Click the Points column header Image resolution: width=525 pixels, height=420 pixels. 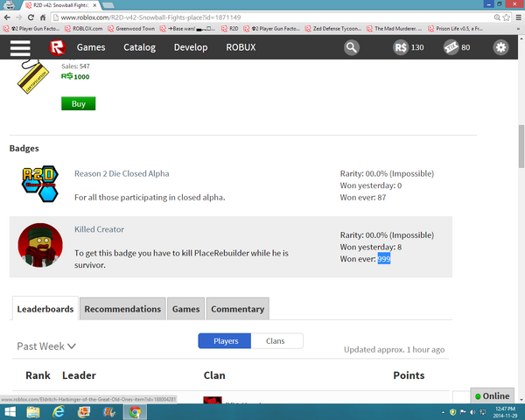pyautogui.click(x=409, y=375)
